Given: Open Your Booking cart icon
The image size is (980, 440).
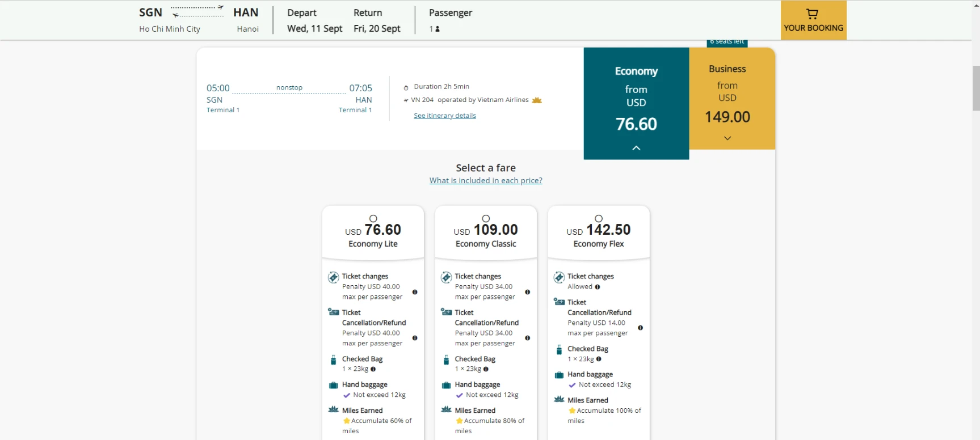Looking at the screenshot, I should coord(813,14).
